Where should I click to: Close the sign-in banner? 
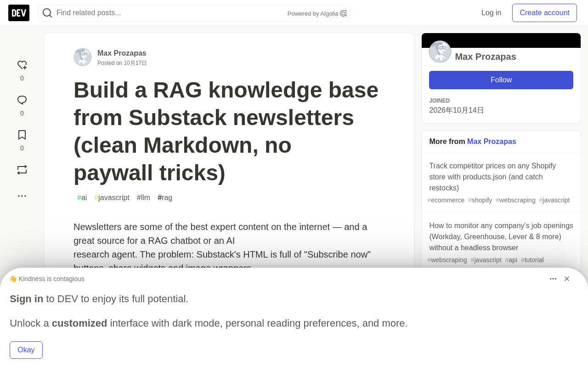click(567, 279)
